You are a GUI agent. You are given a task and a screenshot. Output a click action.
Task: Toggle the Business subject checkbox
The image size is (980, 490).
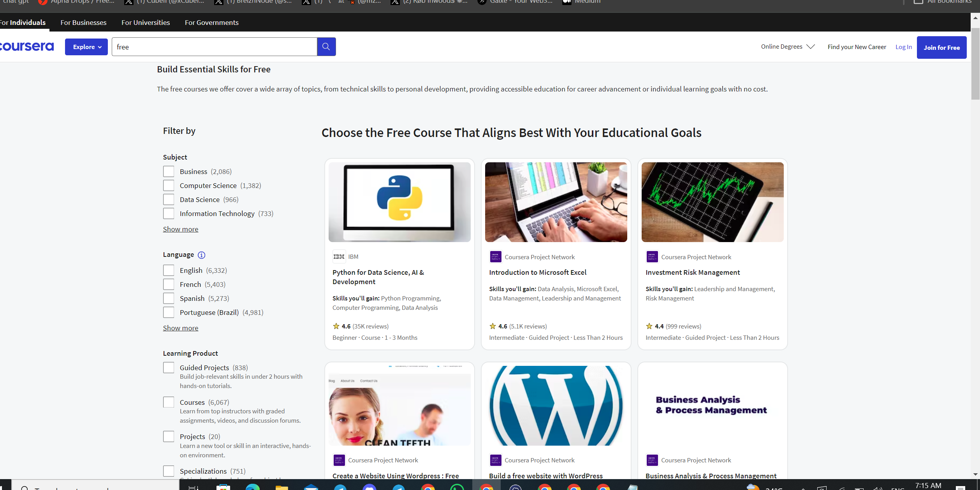[169, 172]
